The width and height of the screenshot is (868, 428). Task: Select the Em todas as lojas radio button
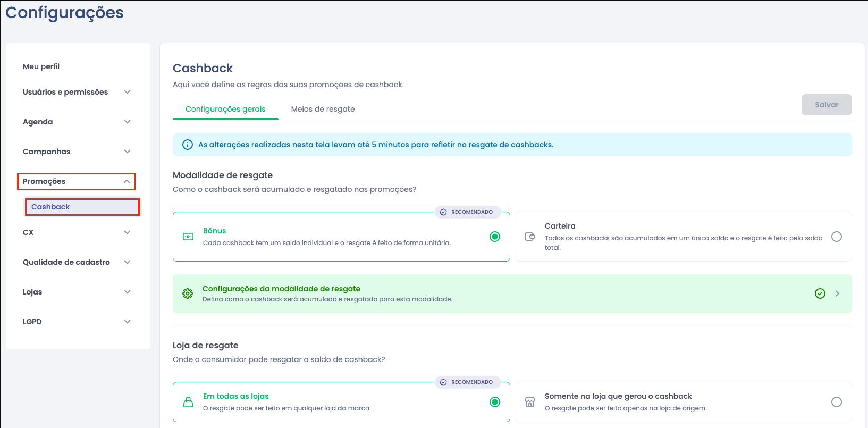pyautogui.click(x=495, y=402)
